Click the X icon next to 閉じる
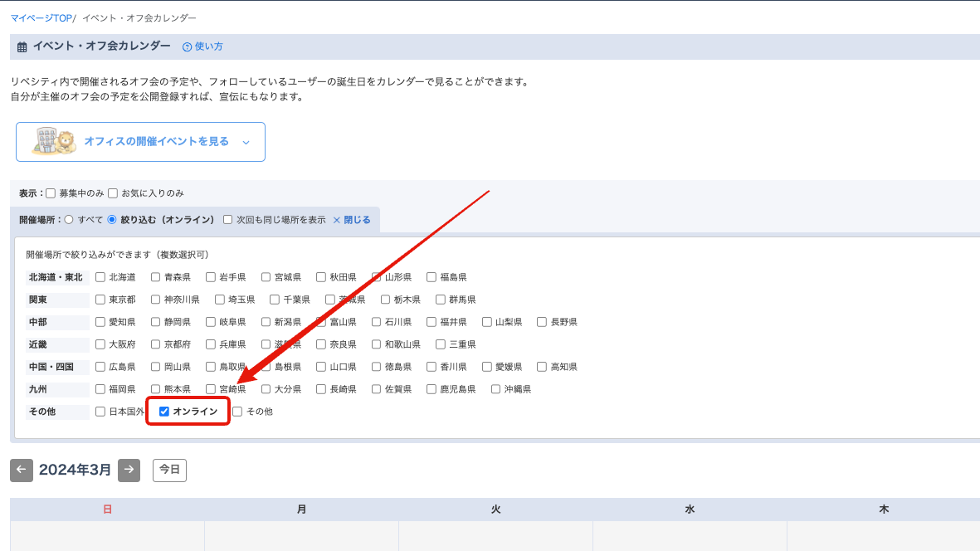 click(x=337, y=220)
